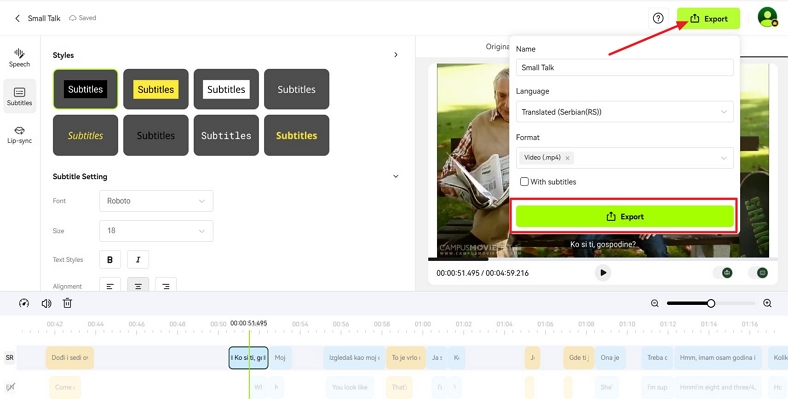Click the top Export button
This screenshot has width=788, height=399.
point(709,19)
